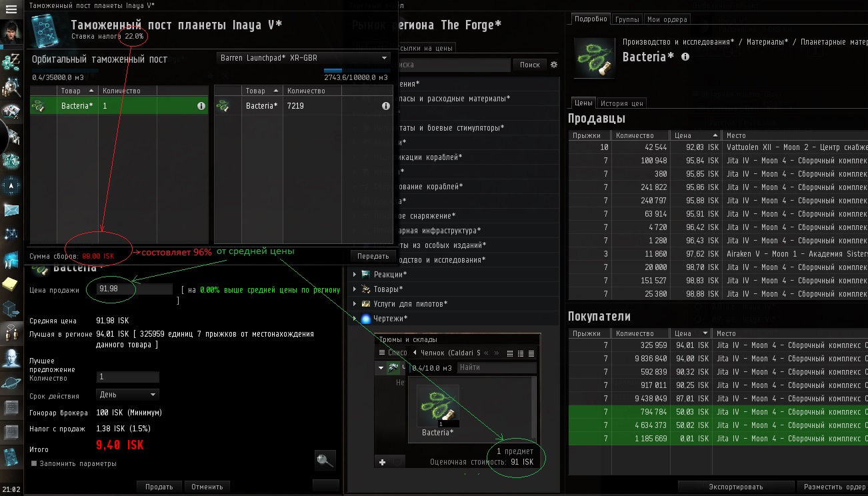This screenshot has width=868, height=496.
Task: Show info for Bacteria row with quantity 7219
Action: pos(385,106)
